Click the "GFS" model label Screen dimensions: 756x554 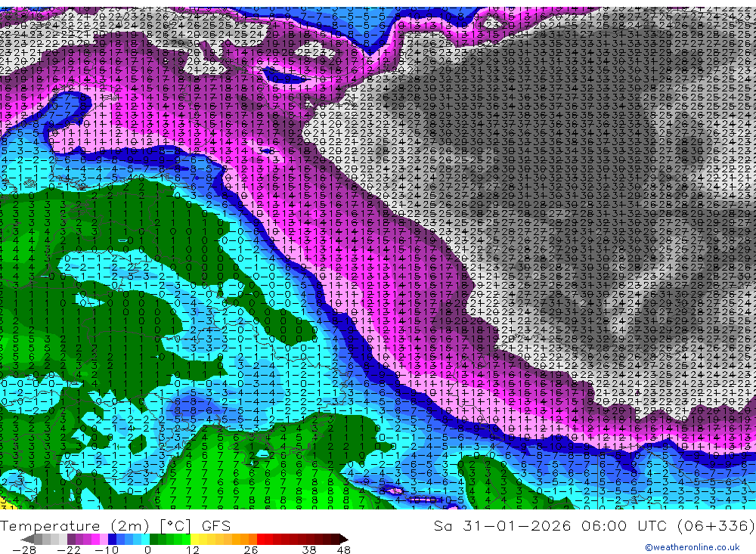pyautogui.click(x=216, y=525)
